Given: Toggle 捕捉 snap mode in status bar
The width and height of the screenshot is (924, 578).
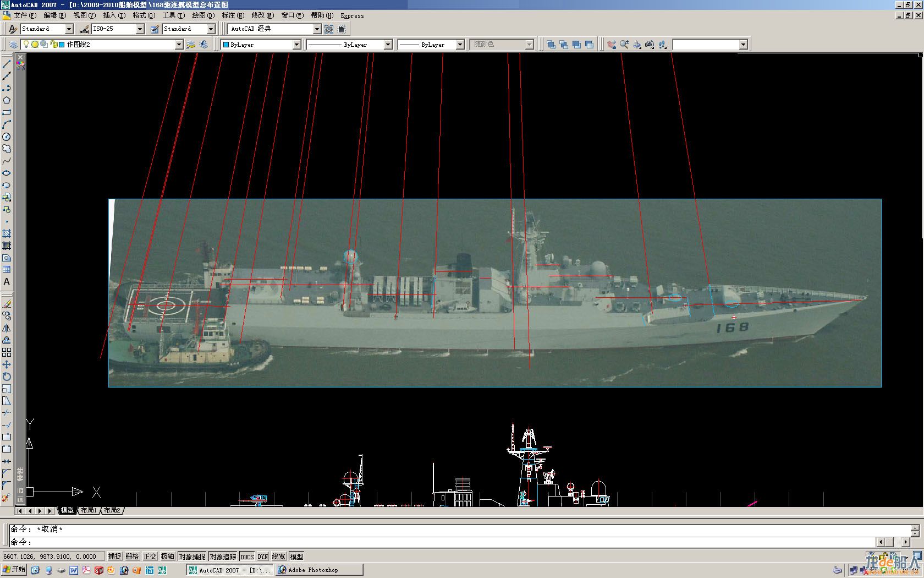Looking at the screenshot, I should click(x=114, y=557).
